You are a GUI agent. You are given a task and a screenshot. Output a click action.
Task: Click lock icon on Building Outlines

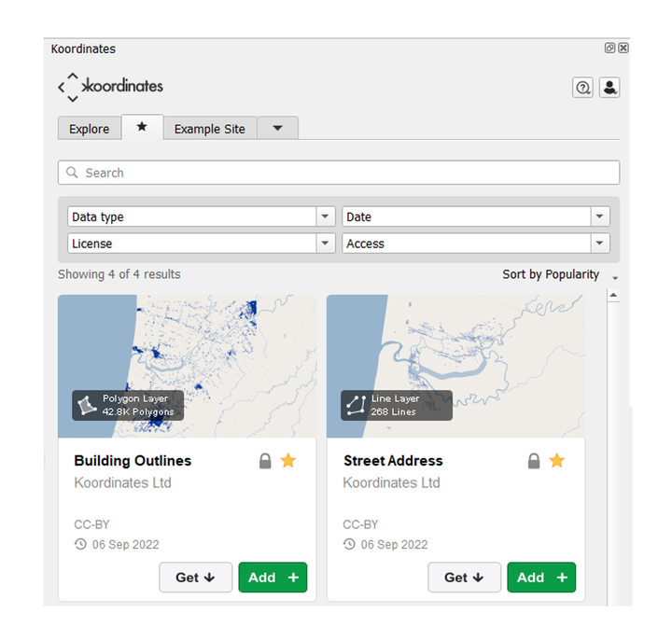(265, 461)
